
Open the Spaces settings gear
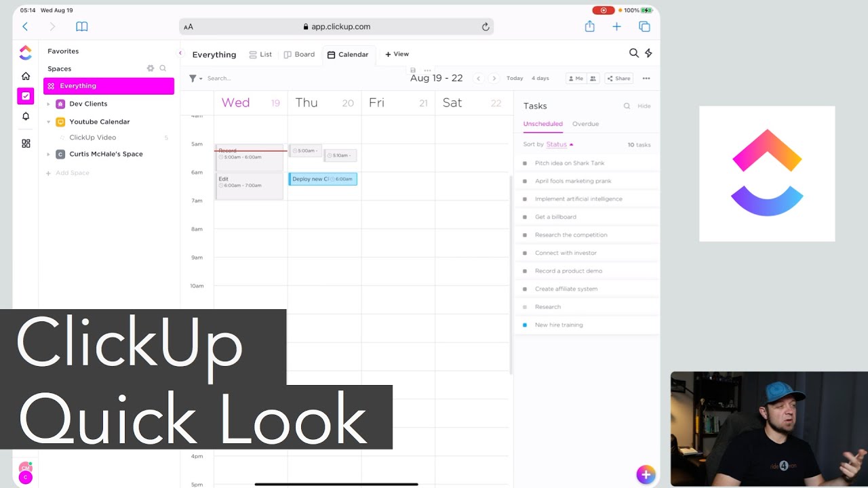(x=150, y=68)
